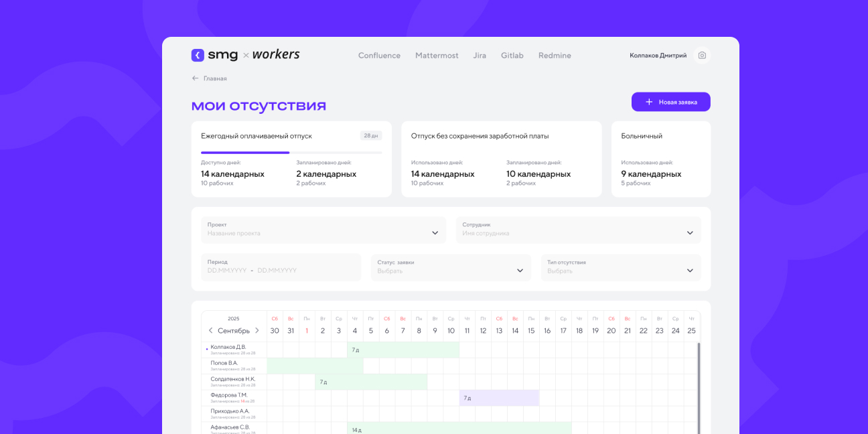Select Попов В.А. green absence bar
Screen dimensions: 868x434
point(315,366)
